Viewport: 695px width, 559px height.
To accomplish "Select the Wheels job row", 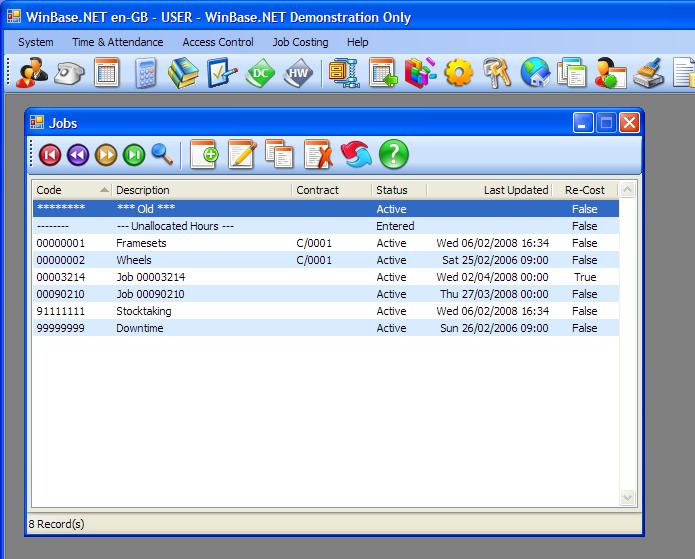I will pyautogui.click(x=326, y=260).
